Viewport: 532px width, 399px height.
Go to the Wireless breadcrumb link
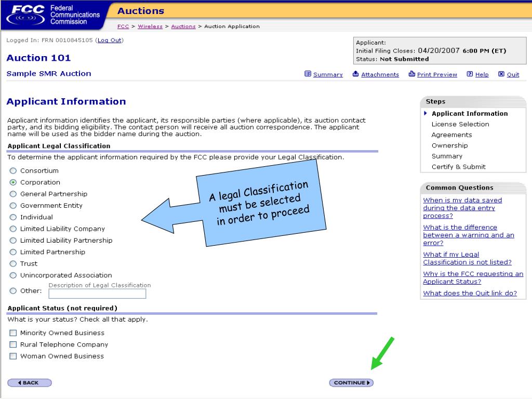pyautogui.click(x=150, y=26)
